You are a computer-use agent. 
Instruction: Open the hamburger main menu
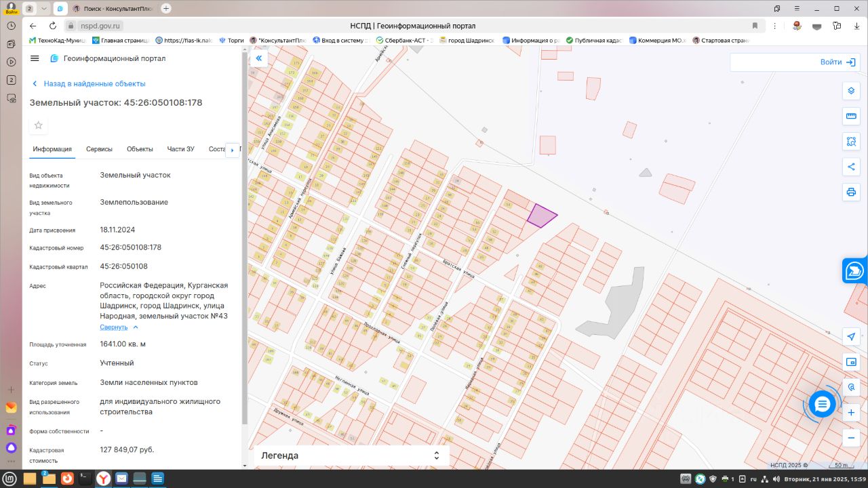click(x=35, y=58)
